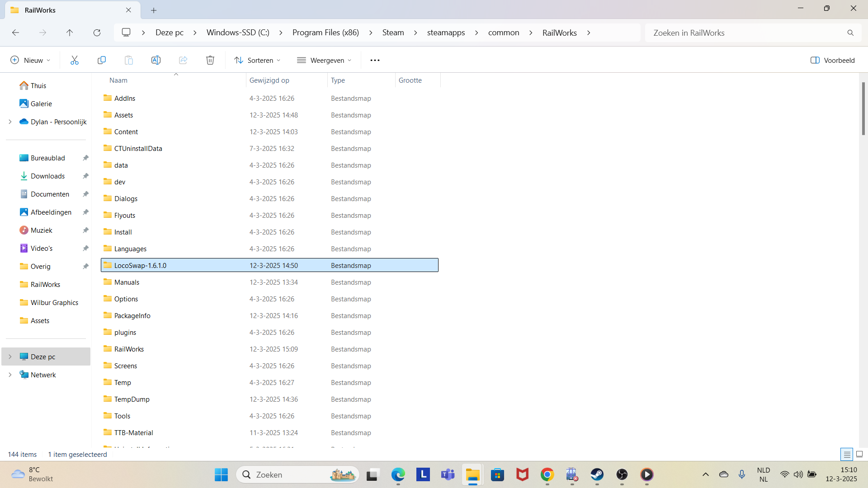Refresh the current folder view
This screenshot has width=868, height=488.
pyautogui.click(x=97, y=33)
